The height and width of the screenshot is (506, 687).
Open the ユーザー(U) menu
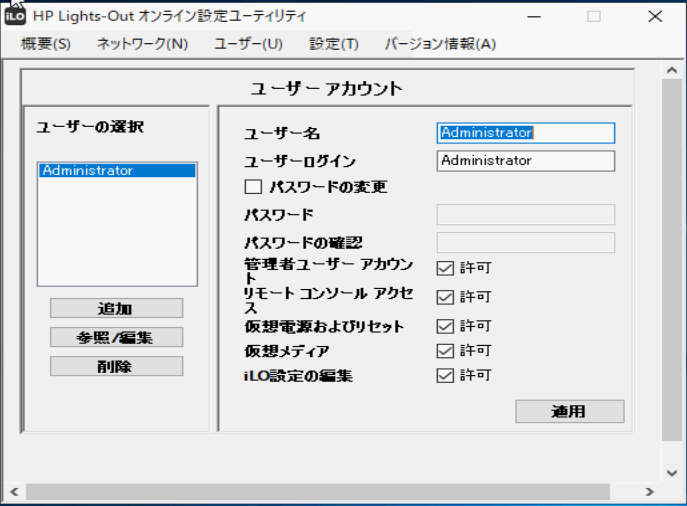248,44
